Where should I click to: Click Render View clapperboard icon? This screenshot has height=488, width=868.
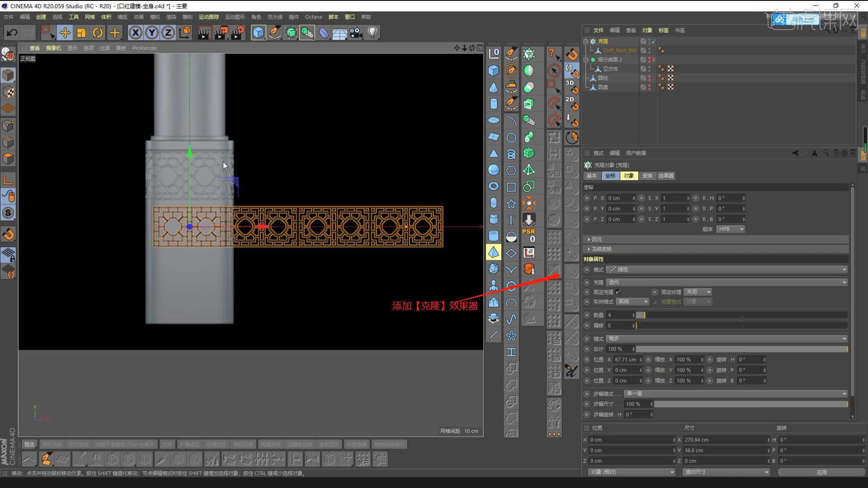[204, 33]
